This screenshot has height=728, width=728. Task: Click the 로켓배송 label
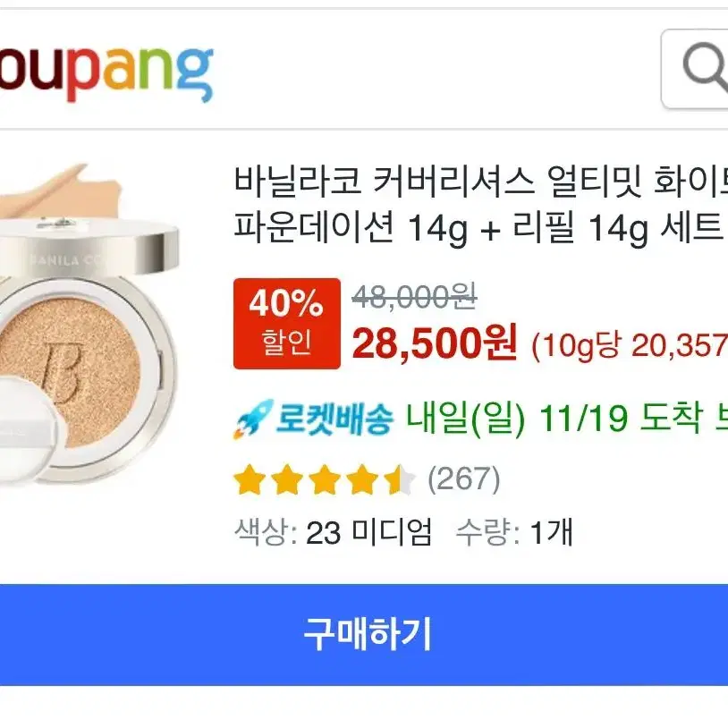coord(334,419)
